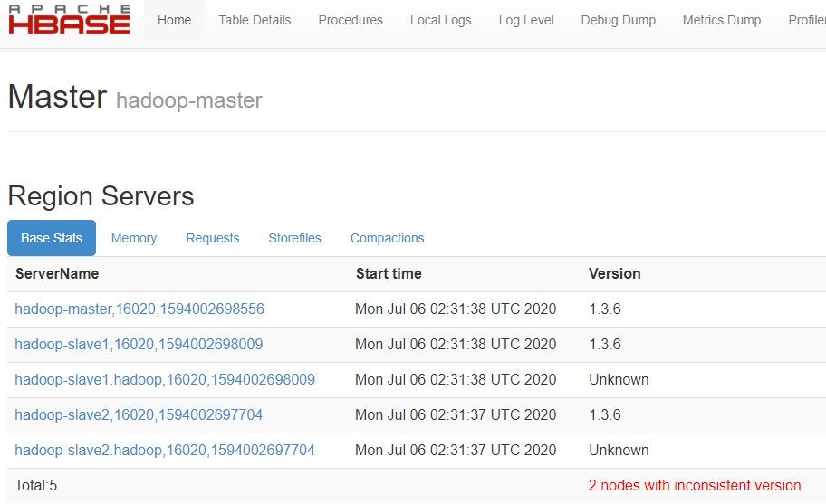The width and height of the screenshot is (826, 504).
Task: Open Debug Dump page
Action: 619,20
